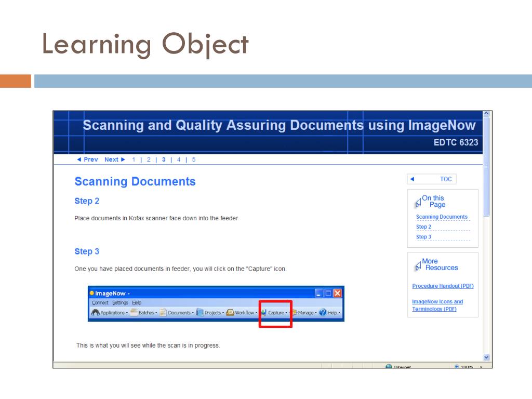Image resolution: width=532 pixels, height=399 pixels.
Task: Go to the Prev page arrow link
Action: click(87, 159)
